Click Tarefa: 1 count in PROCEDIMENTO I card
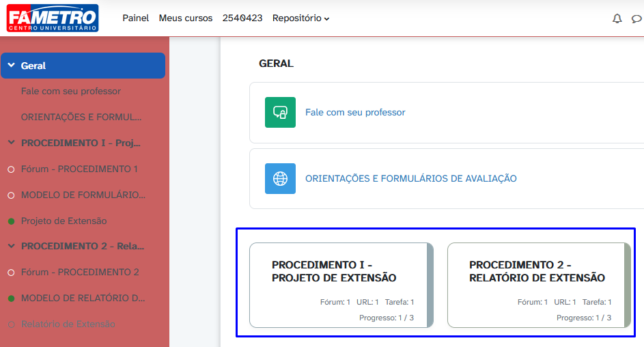This screenshot has height=347, width=644. 400,302
